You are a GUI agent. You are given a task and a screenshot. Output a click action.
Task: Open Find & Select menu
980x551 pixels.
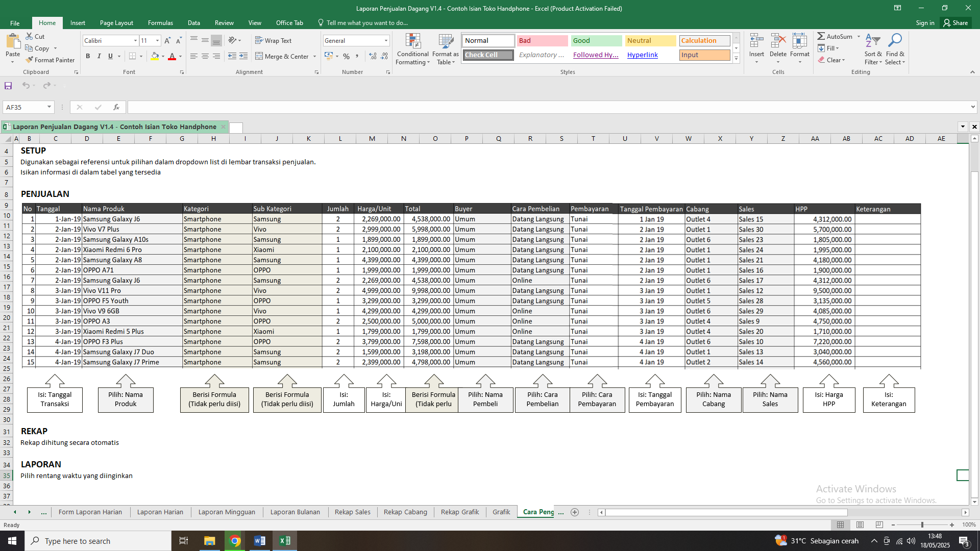click(x=895, y=49)
